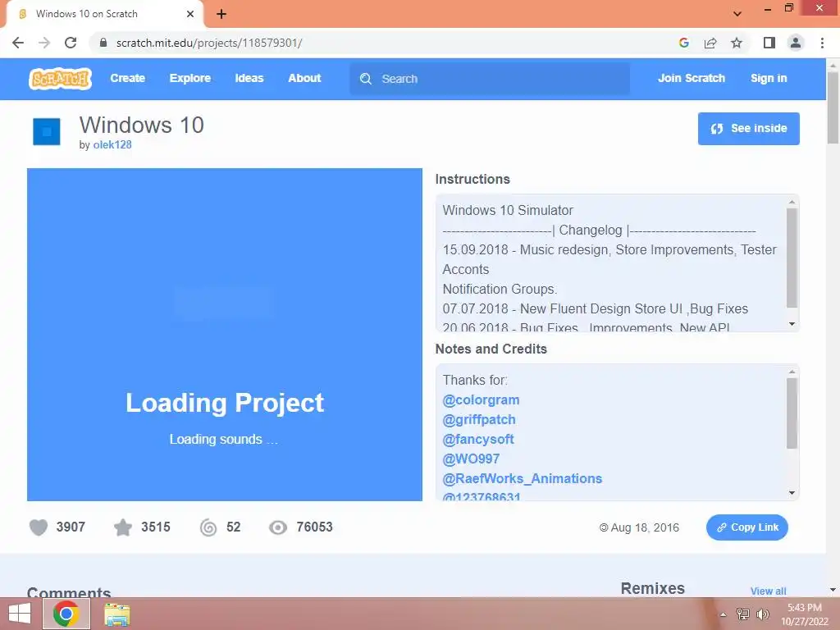Click the Chrome profile avatar icon

(796, 43)
